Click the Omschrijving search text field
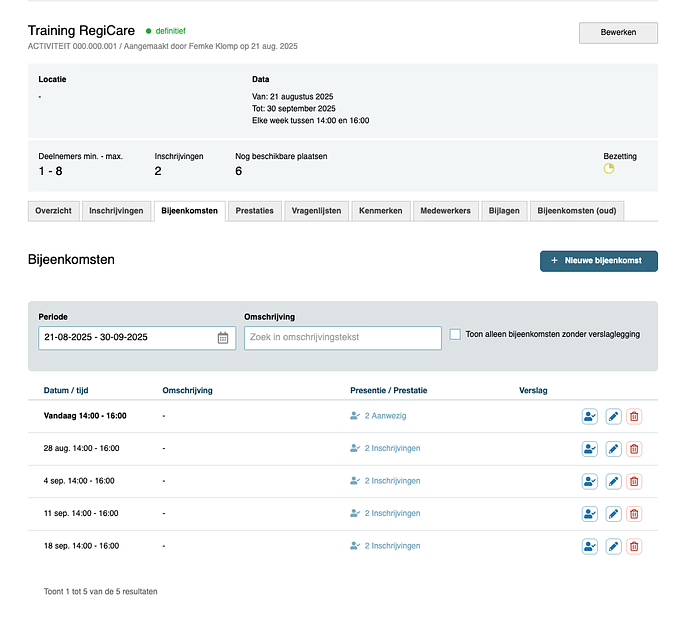 click(x=342, y=338)
